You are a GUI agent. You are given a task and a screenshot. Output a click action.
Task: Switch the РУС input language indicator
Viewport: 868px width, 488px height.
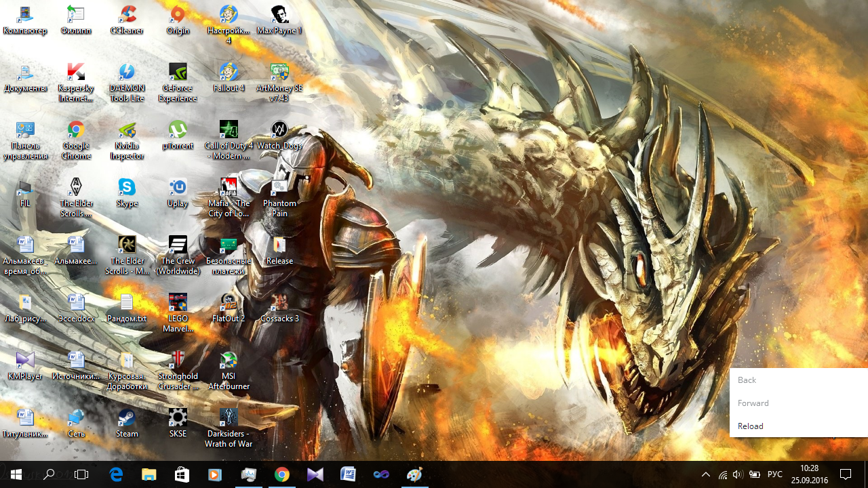pyautogui.click(x=775, y=474)
